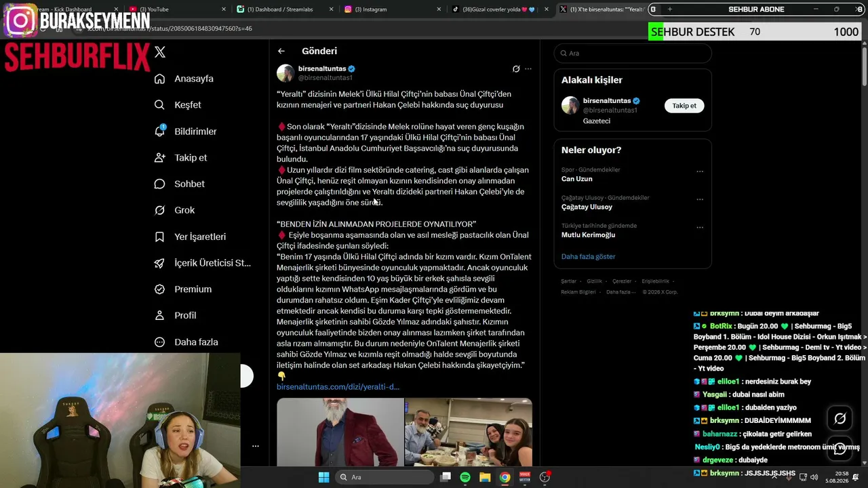
Task: Open birsenaltuntas avatar in Alakalı kişiler
Action: [570, 105]
